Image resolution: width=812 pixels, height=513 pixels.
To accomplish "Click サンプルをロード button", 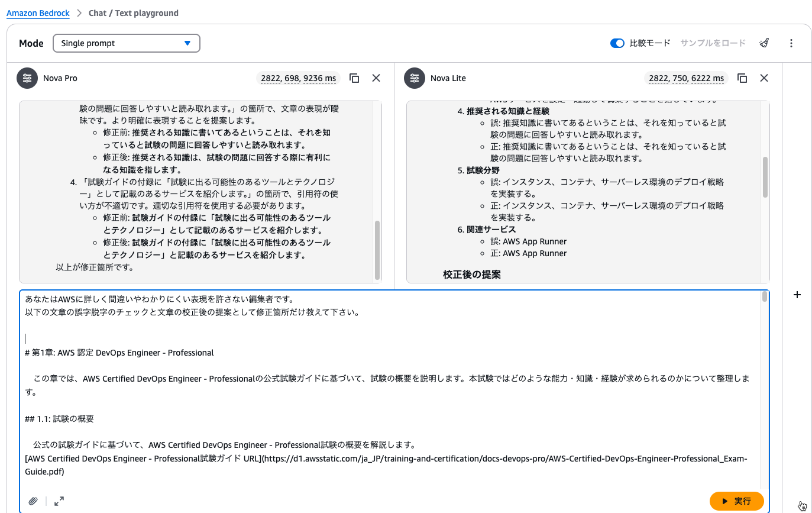I will (x=713, y=43).
